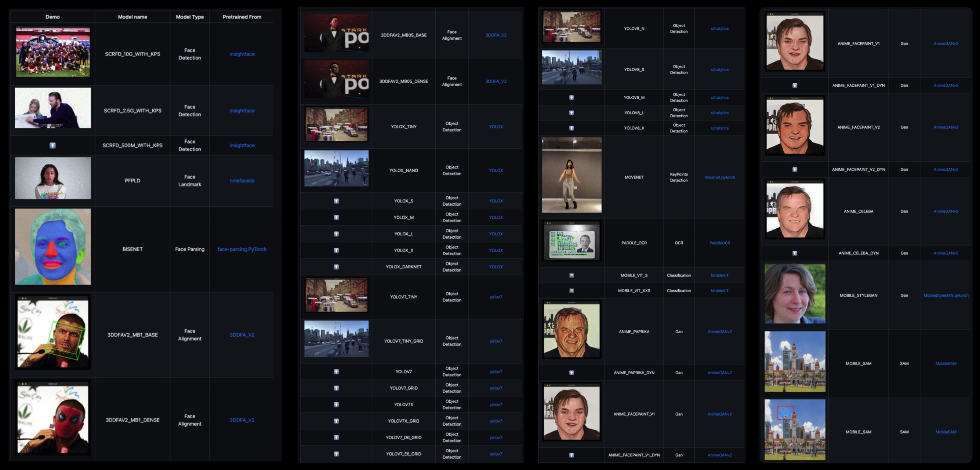
Task: Open the PaddleOCR link
Action: [719, 243]
